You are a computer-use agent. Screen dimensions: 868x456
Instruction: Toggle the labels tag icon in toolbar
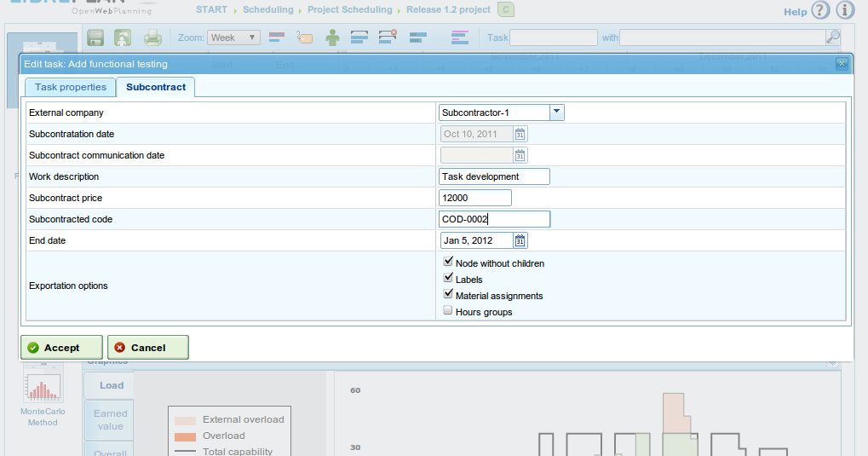click(x=304, y=38)
